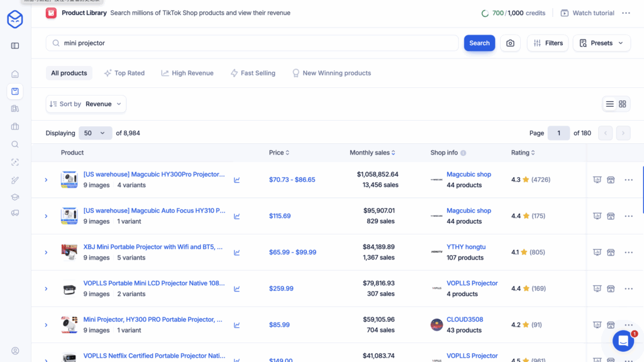Sort by Monthly sales column
Viewport: 644px width, 362px height.
pyautogui.click(x=372, y=153)
